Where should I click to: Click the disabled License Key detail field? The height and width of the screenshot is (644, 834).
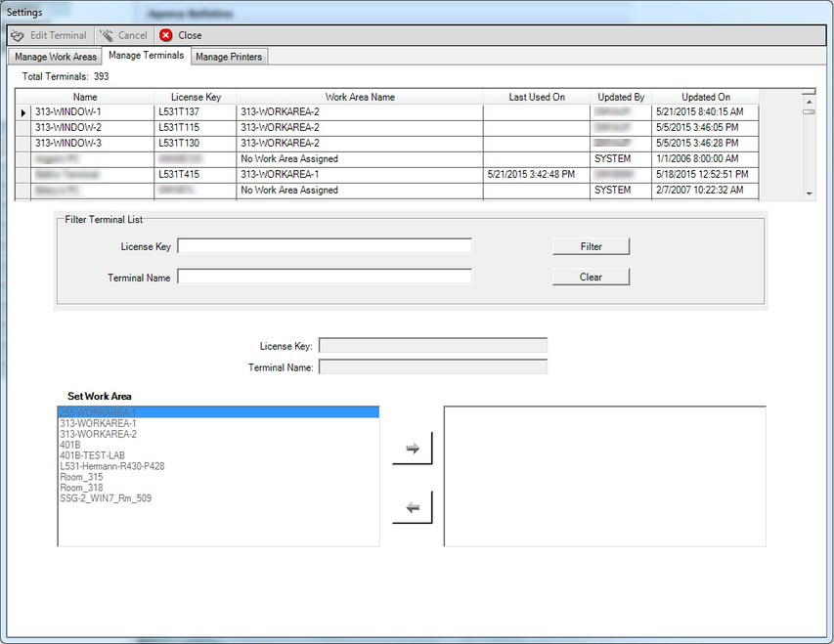[433, 346]
